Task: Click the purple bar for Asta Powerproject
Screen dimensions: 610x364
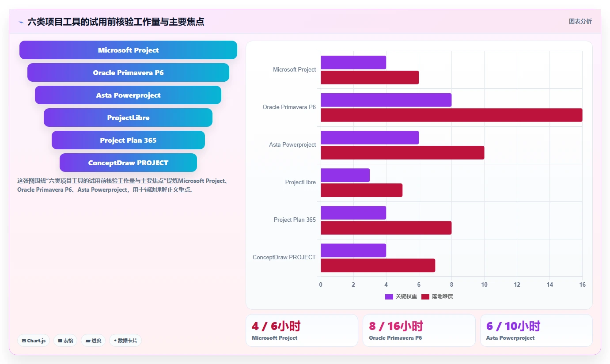Action: [370, 137]
